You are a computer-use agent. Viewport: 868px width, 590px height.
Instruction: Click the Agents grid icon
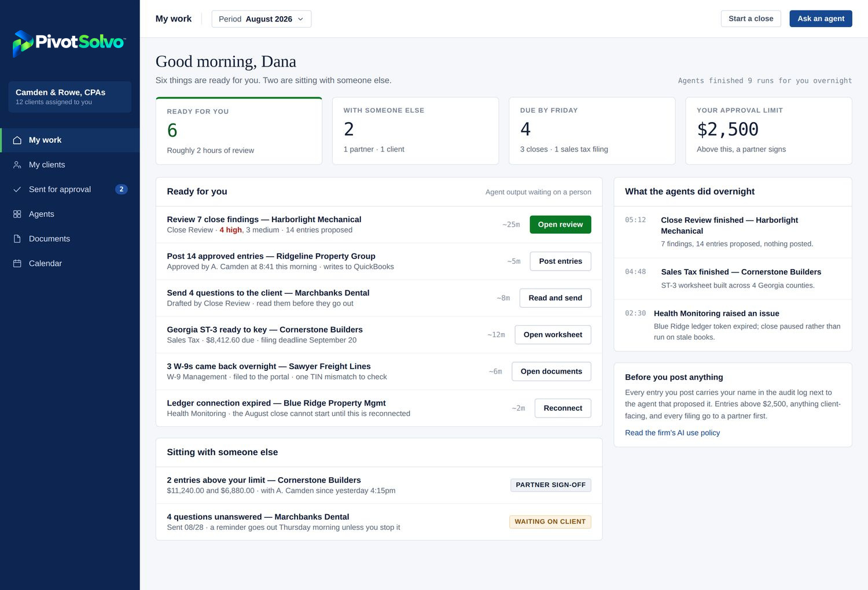(17, 214)
